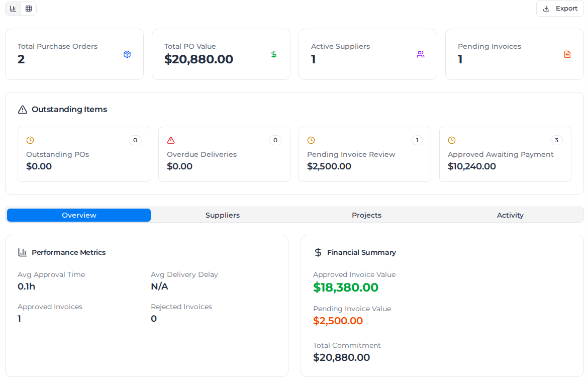Viewport: 588px width, 383px height.
Task: Click the Outstanding POs label
Action: coord(57,154)
